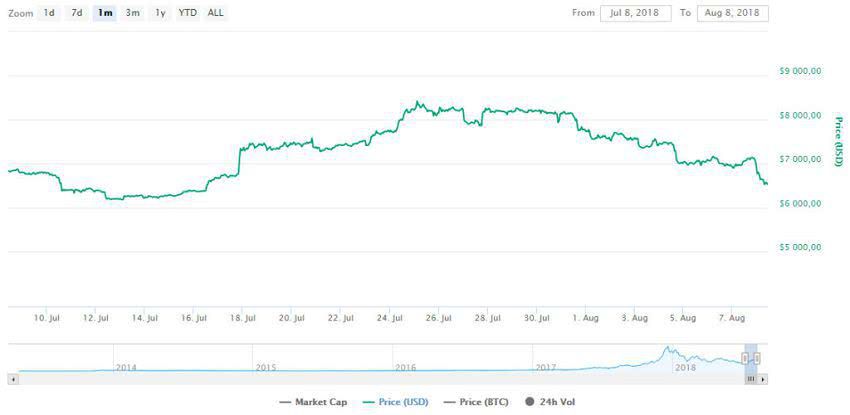Toggle the 24h Vol series legend
The image size is (850, 415).
tap(550, 402)
